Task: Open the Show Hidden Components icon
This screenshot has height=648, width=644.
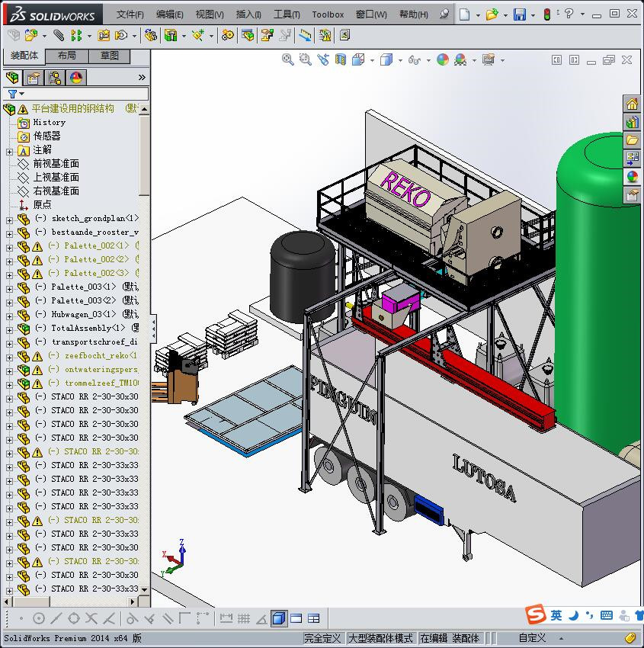Action: click(150, 36)
